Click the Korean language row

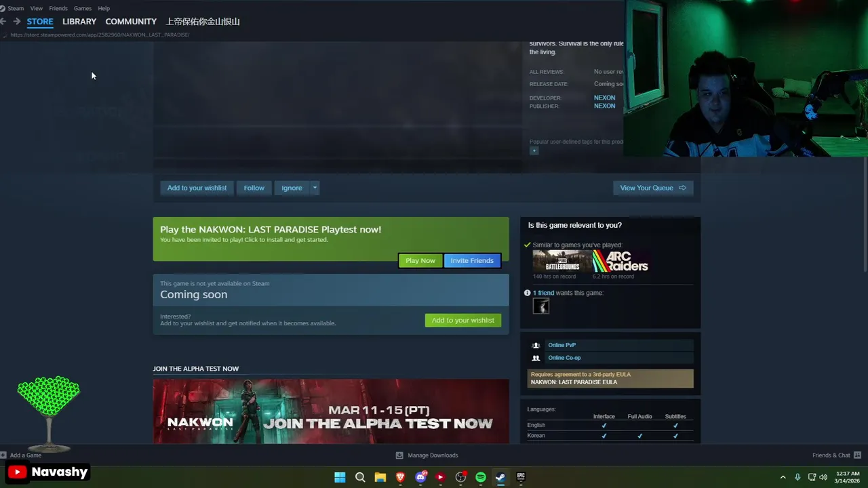[x=610, y=436]
